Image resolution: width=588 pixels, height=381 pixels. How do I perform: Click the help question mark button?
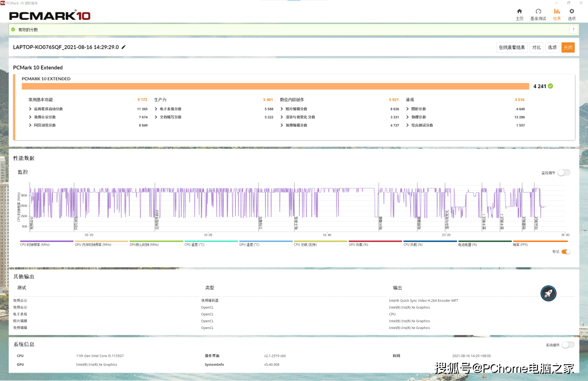(x=574, y=30)
